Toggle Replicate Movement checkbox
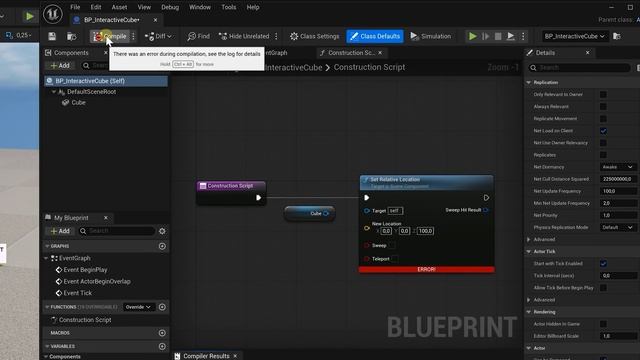The height and width of the screenshot is (360, 640). (x=603, y=119)
